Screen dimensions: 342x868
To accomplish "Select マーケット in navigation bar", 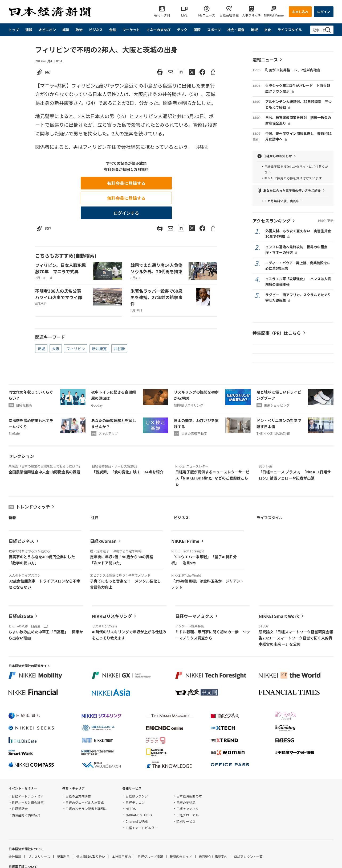I will 131,30.
